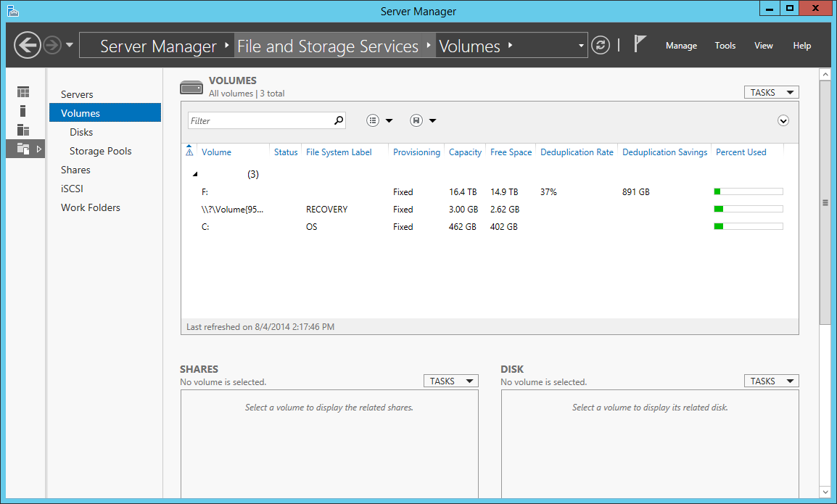Click the back navigation arrow
Image resolution: width=837 pixels, height=504 pixels.
(x=27, y=45)
